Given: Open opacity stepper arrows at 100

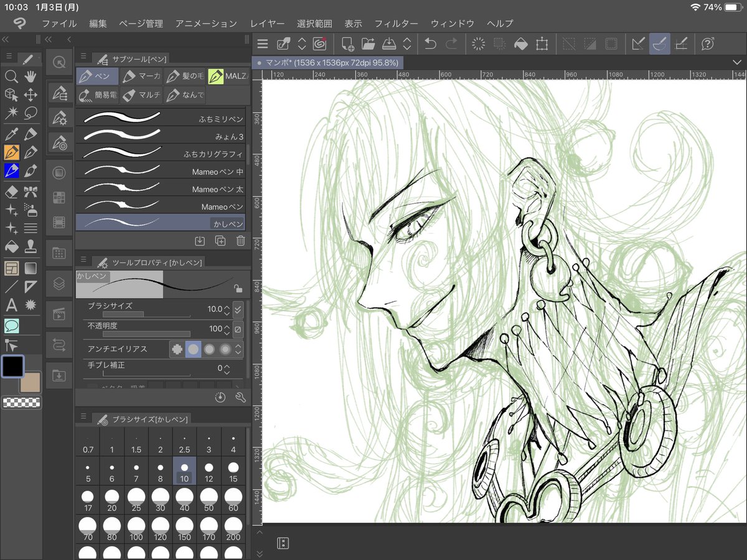Looking at the screenshot, I should coord(227,329).
